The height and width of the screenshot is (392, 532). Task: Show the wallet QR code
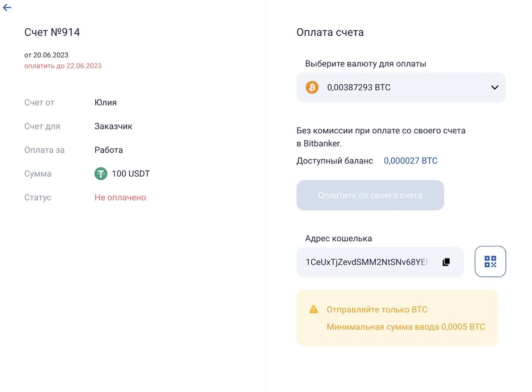pos(490,261)
